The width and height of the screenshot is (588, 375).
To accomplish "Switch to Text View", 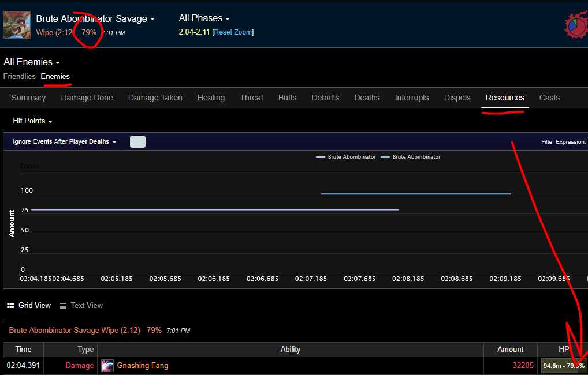I will tap(81, 306).
